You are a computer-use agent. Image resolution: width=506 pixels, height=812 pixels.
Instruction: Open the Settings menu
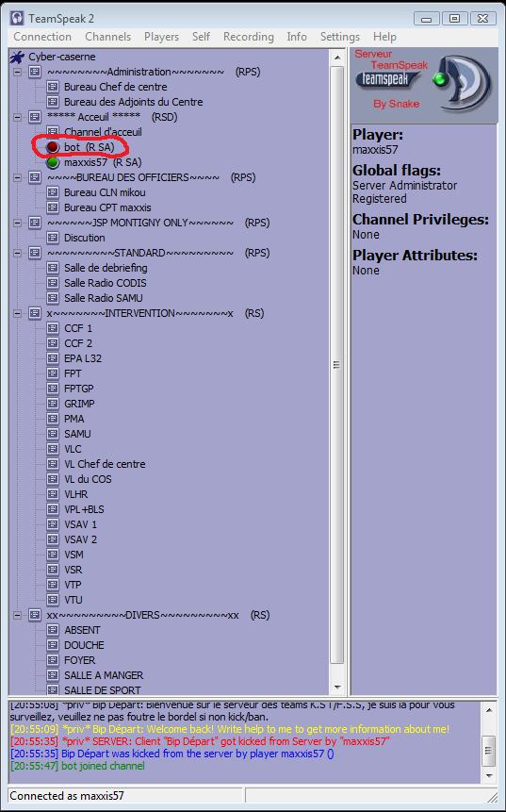(339, 37)
